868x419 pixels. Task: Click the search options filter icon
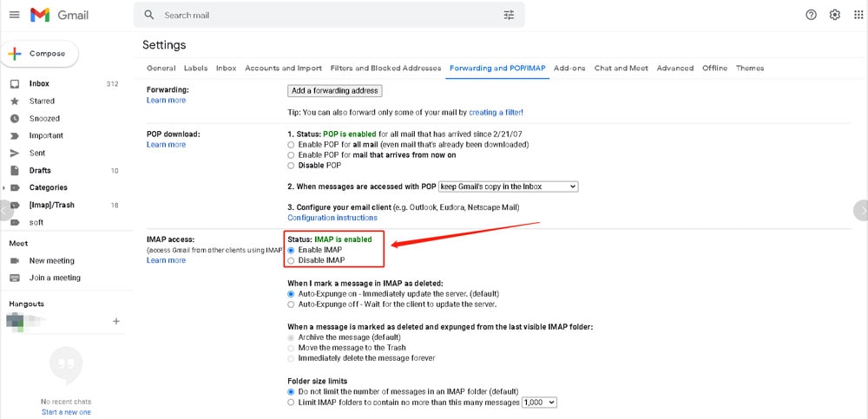(x=509, y=15)
